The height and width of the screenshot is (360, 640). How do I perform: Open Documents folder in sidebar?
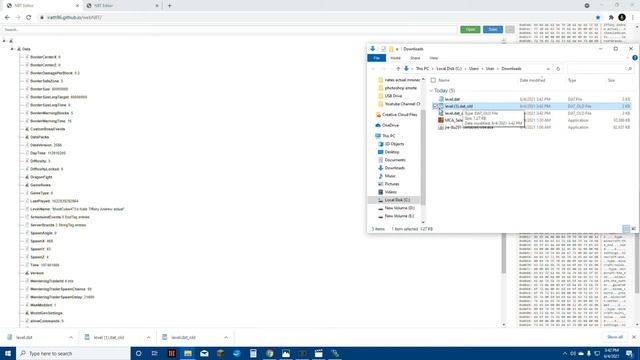(391, 160)
